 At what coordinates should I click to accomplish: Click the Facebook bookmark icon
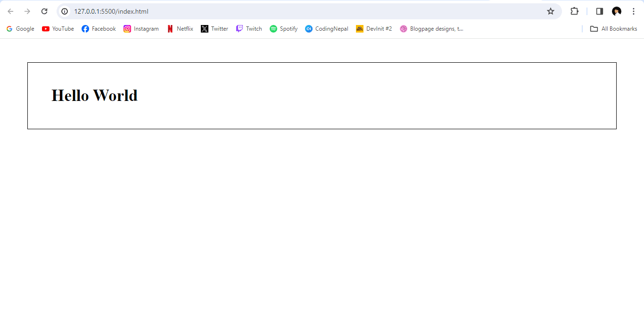tap(85, 29)
